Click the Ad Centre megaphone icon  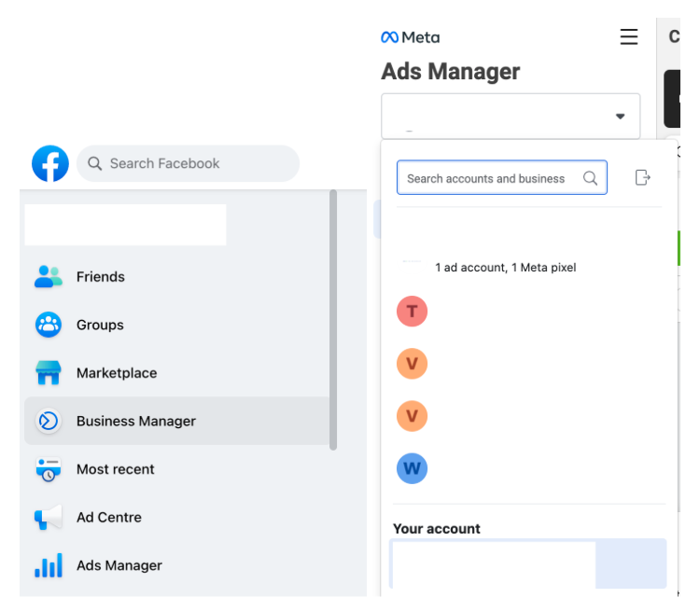coord(48,517)
